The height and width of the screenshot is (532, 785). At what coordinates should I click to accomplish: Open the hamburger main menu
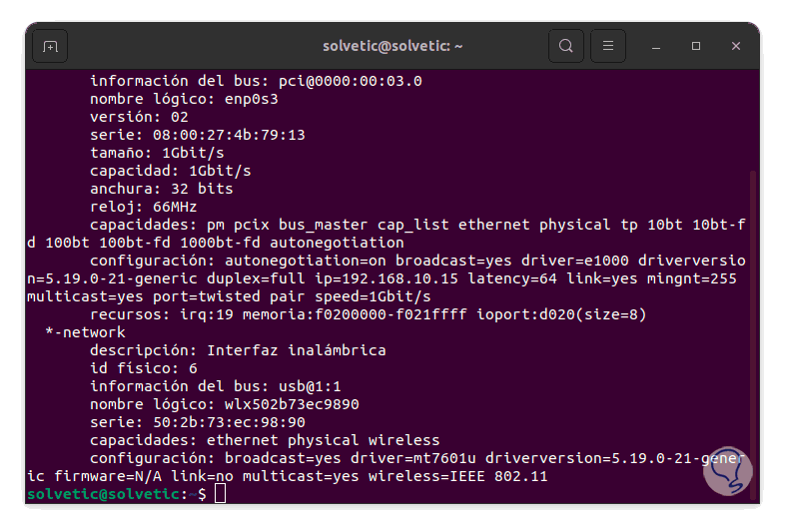(608, 46)
